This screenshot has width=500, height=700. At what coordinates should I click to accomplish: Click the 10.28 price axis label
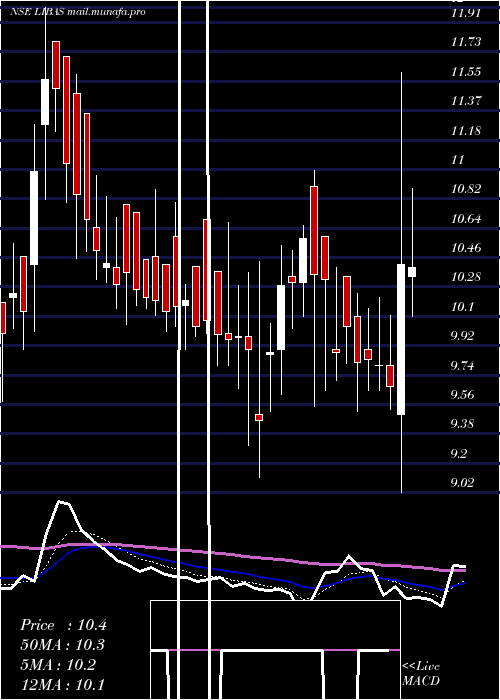[x=466, y=277]
